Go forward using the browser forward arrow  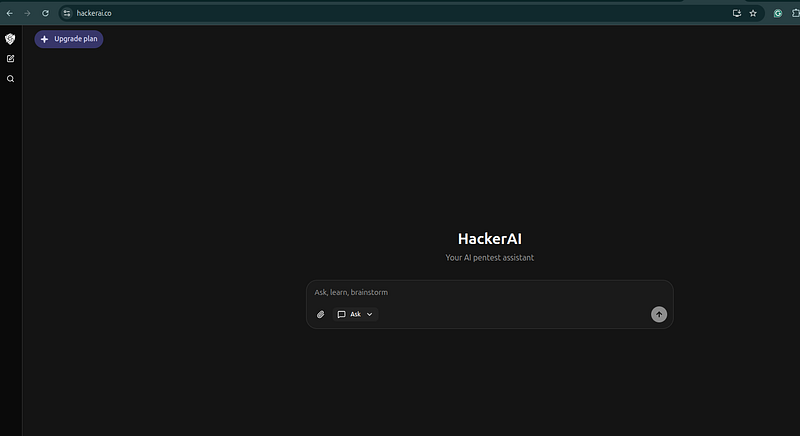pos(28,13)
